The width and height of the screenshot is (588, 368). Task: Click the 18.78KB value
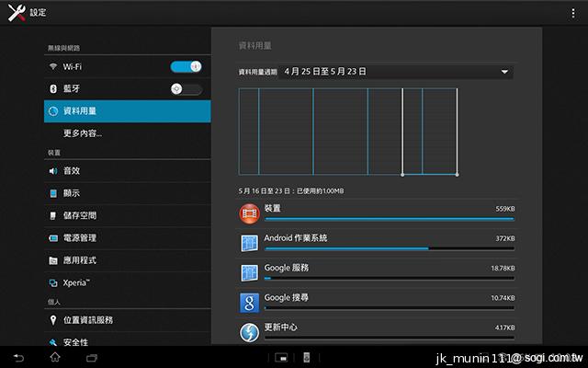click(x=503, y=268)
